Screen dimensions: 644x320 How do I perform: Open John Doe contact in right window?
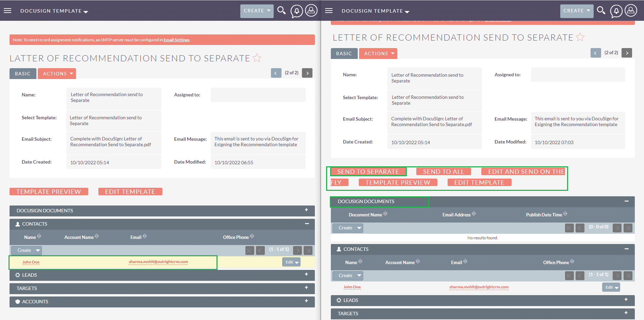pos(352,287)
